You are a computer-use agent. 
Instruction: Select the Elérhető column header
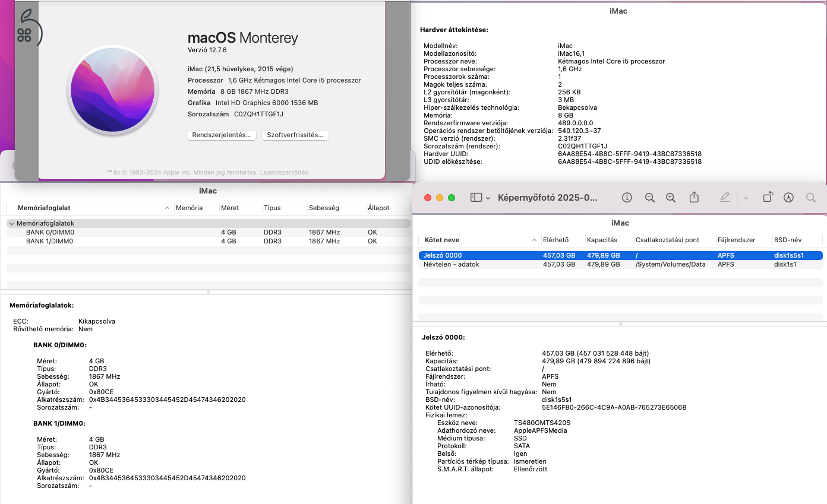click(556, 240)
